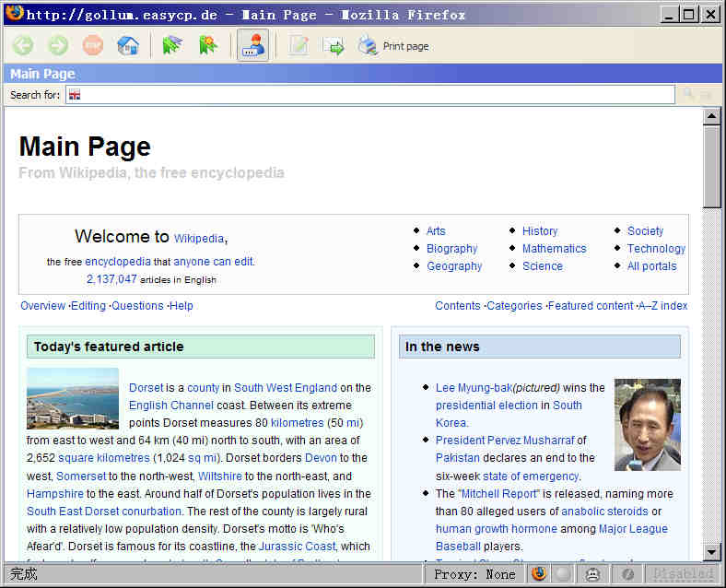
Task: Open the Science portal link
Action: tap(543, 266)
